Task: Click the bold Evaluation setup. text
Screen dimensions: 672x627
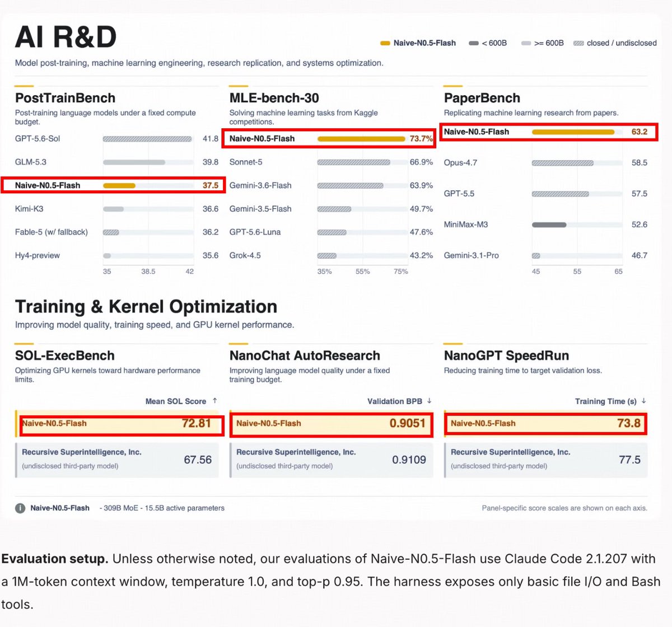Action: click(x=55, y=559)
